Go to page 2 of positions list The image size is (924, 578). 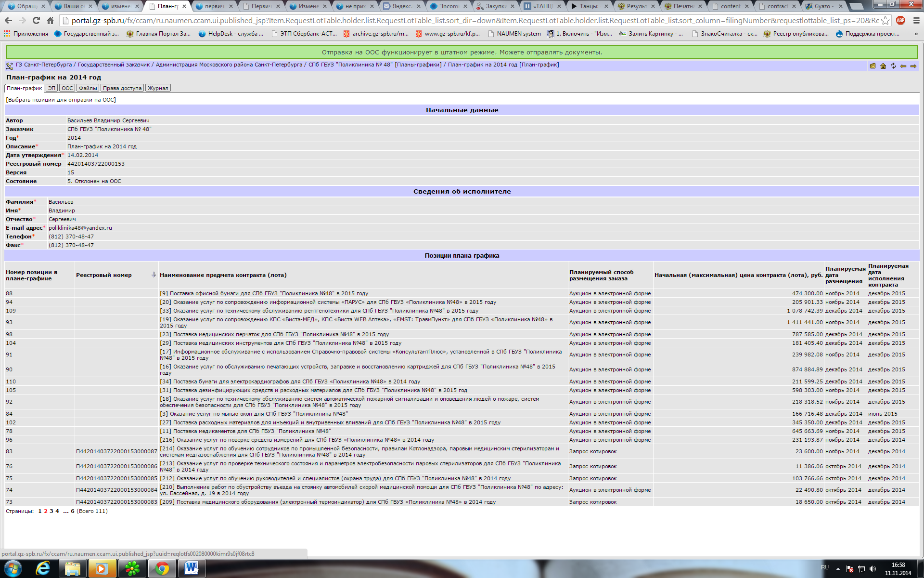click(x=46, y=511)
